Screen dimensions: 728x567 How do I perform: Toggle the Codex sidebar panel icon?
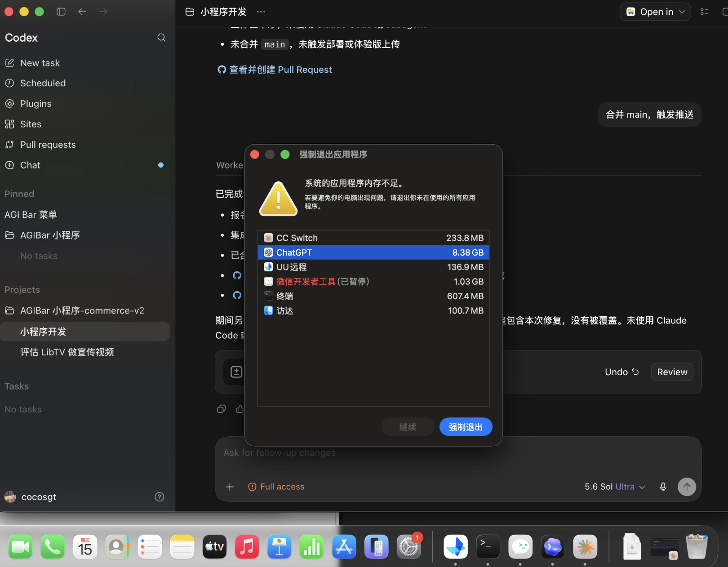(x=61, y=12)
